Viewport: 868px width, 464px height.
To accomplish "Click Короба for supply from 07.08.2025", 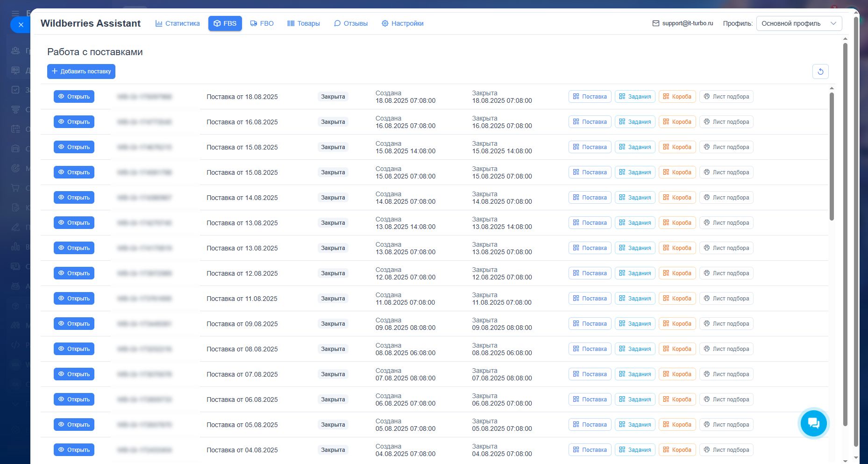I will pos(677,374).
